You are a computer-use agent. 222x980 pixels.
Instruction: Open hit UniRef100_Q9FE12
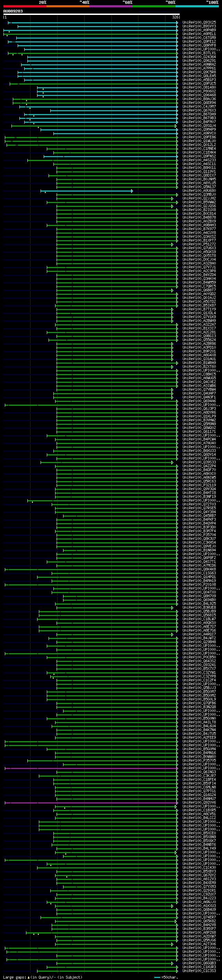tap(199, 41)
